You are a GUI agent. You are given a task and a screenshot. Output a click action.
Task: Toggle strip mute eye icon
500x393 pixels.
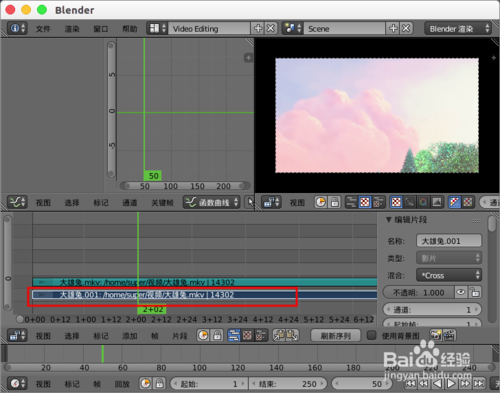click(461, 293)
